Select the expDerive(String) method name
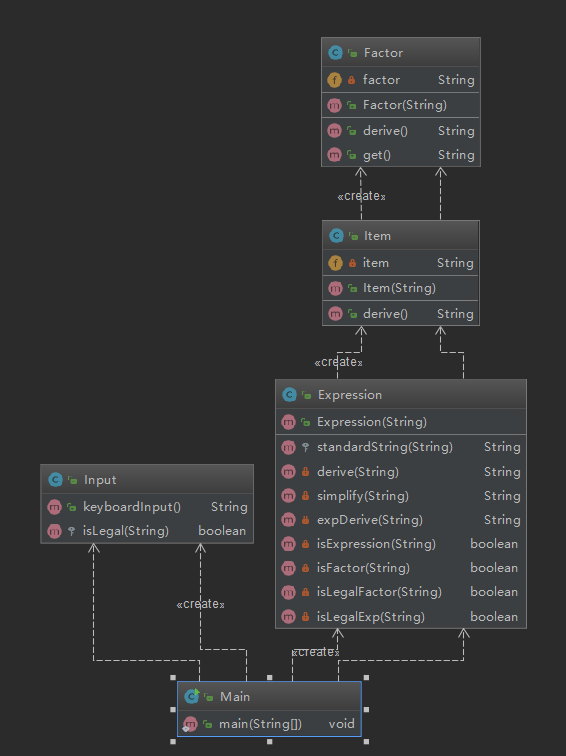This screenshot has width=566, height=756. coord(369,520)
